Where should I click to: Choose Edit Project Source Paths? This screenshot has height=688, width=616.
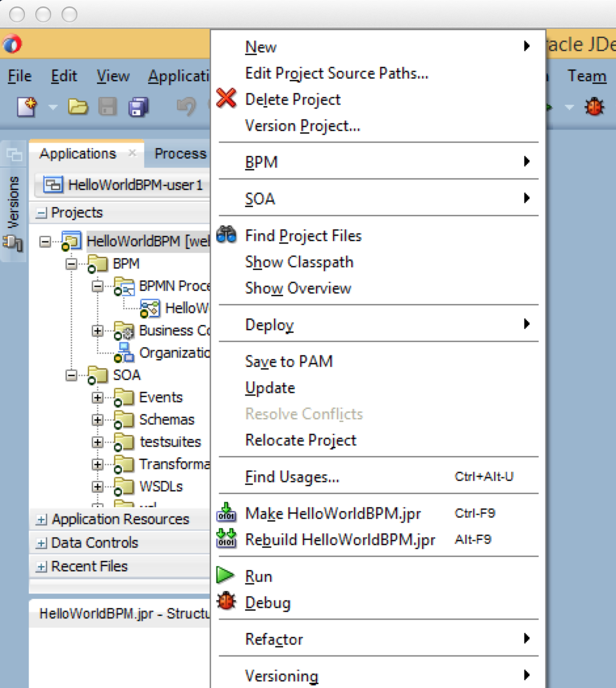point(379,73)
